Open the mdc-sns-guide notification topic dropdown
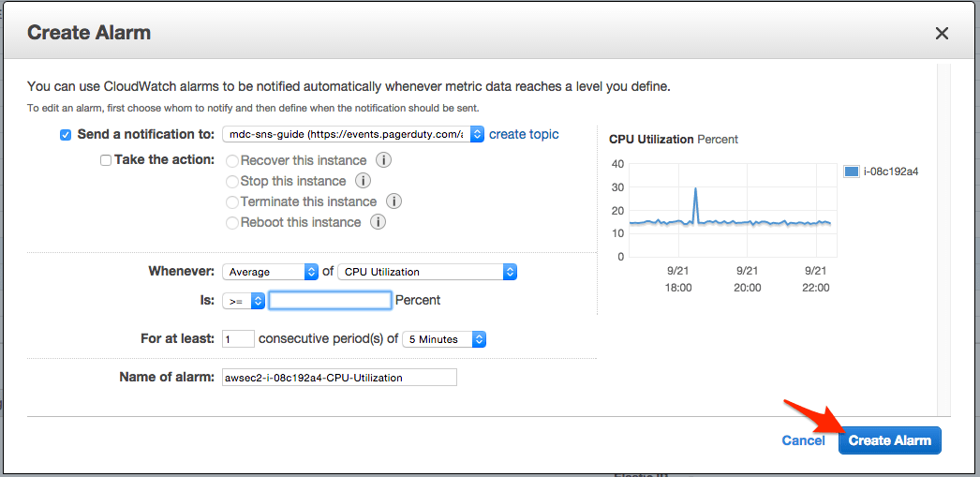This screenshot has width=980, height=477. 353,134
